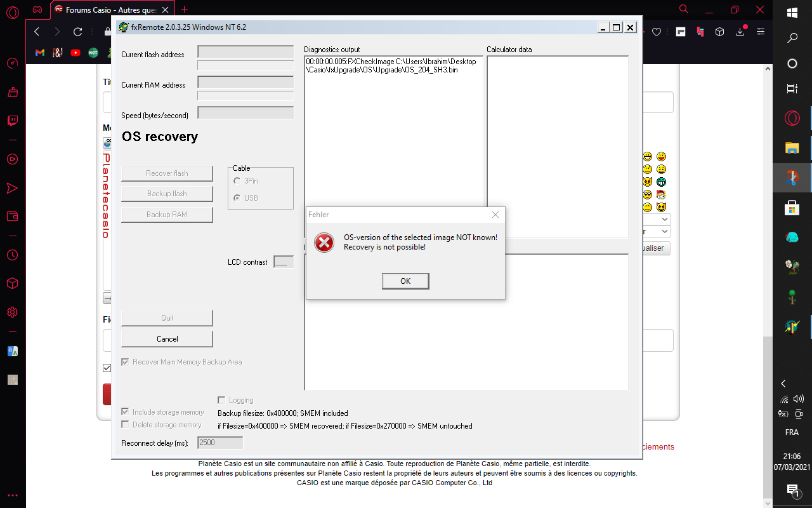Open sidebar three-dots more menu
The height and width of the screenshot is (508, 812).
(13, 495)
